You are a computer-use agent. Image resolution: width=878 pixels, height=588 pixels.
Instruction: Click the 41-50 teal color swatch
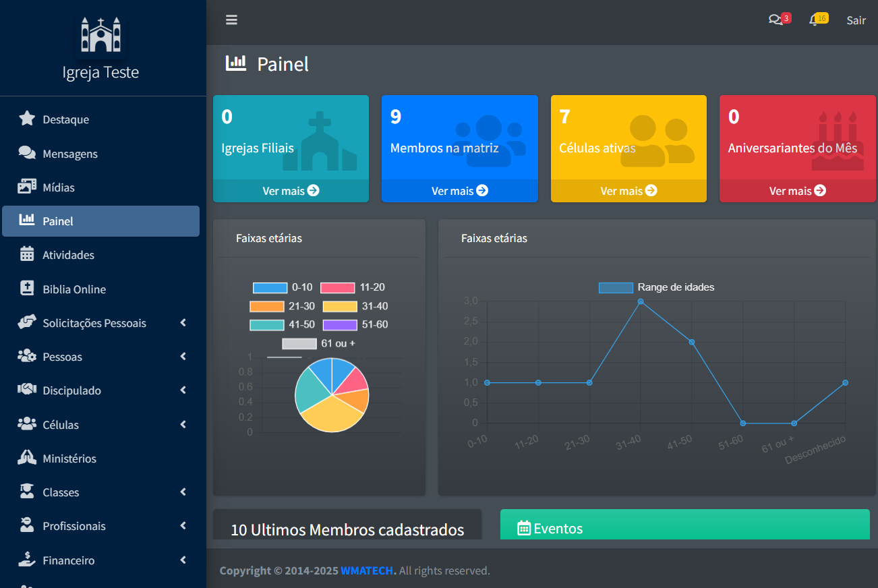(266, 325)
